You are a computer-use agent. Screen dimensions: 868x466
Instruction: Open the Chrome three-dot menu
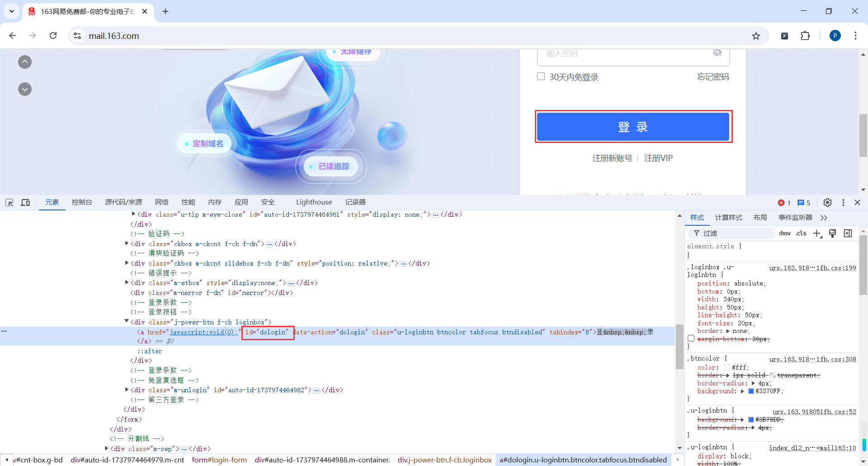855,36
